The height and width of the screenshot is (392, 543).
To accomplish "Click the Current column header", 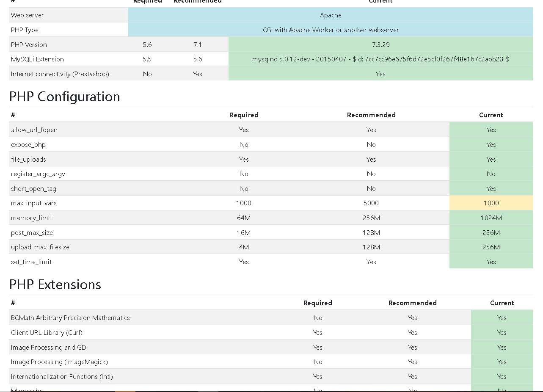I will click(x=491, y=115).
